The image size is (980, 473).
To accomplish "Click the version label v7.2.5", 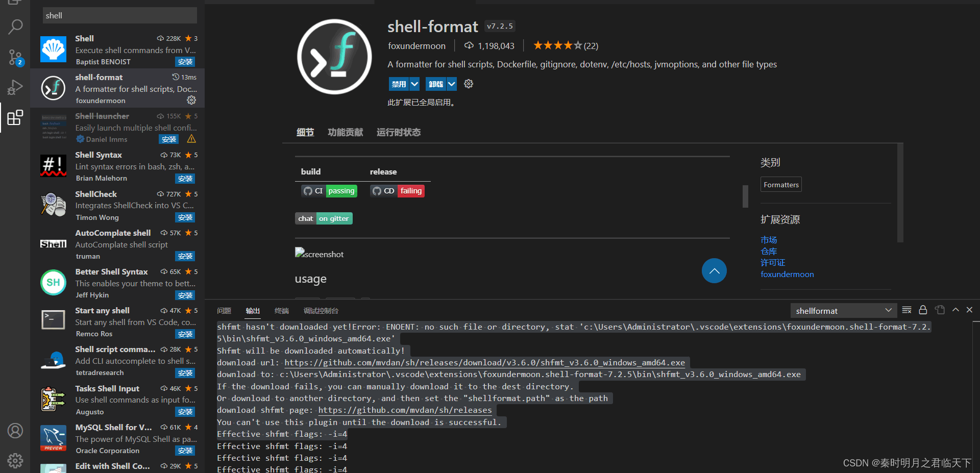I will [x=500, y=26].
